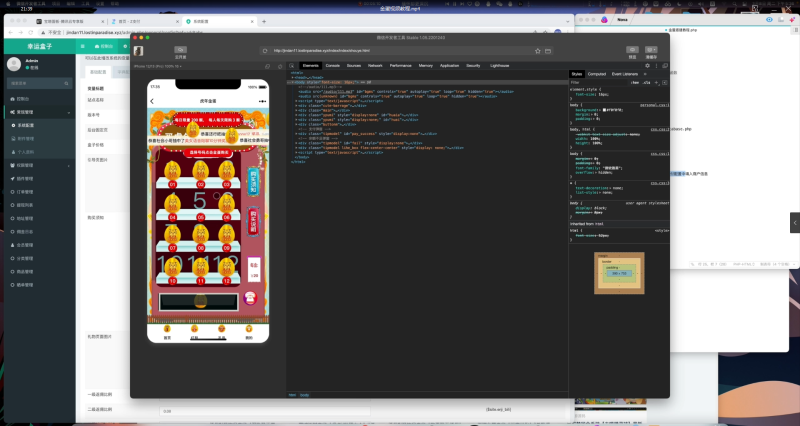Switch to the Network tab
The image size is (800, 426).
375,66
